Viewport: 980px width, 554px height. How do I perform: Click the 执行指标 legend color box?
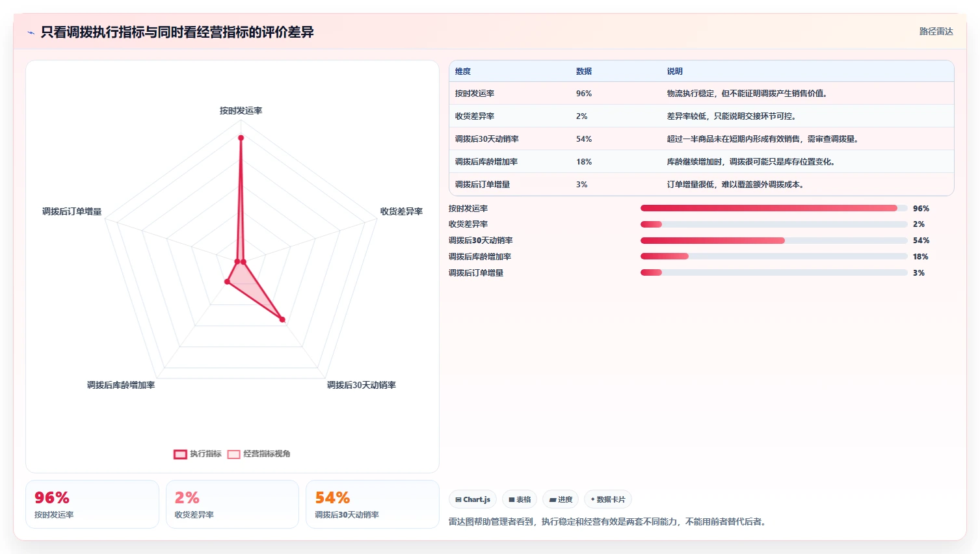point(180,455)
